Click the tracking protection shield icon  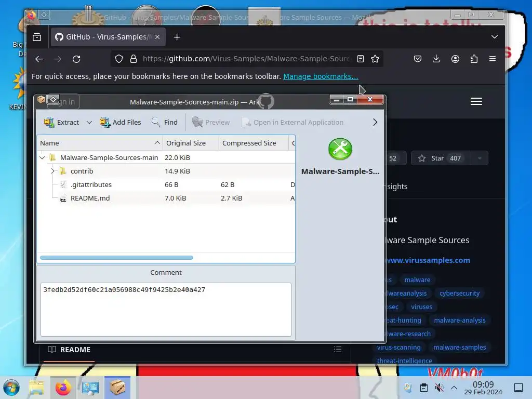[119, 59]
